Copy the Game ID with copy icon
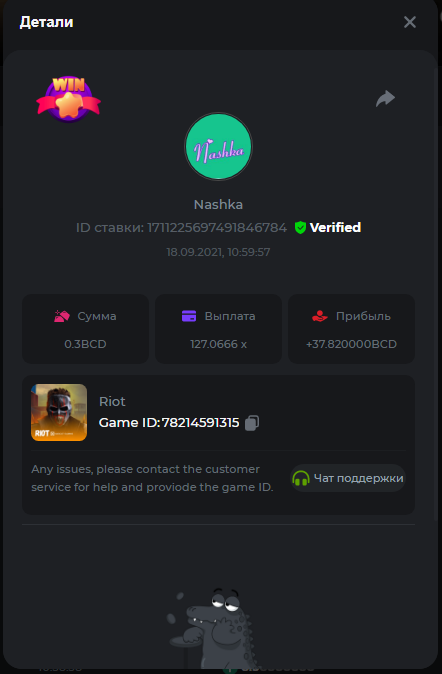Image resolution: width=442 pixels, height=674 pixels. [252, 423]
